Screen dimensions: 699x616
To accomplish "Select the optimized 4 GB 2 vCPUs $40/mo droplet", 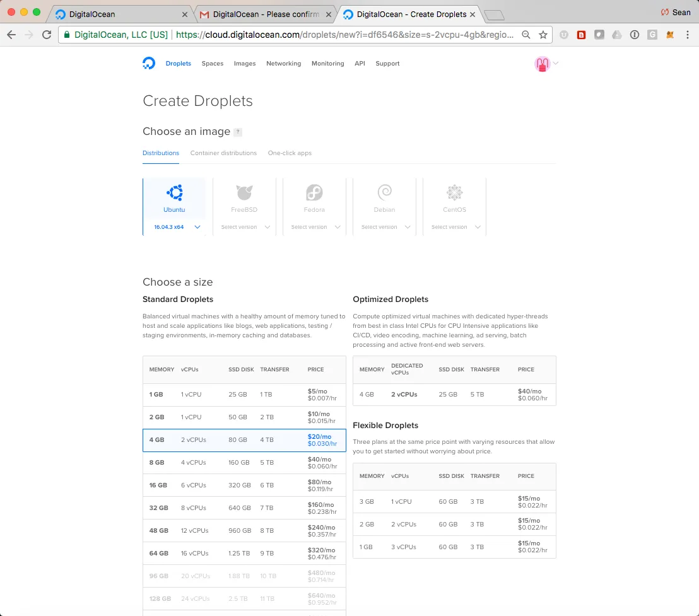I will click(454, 395).
